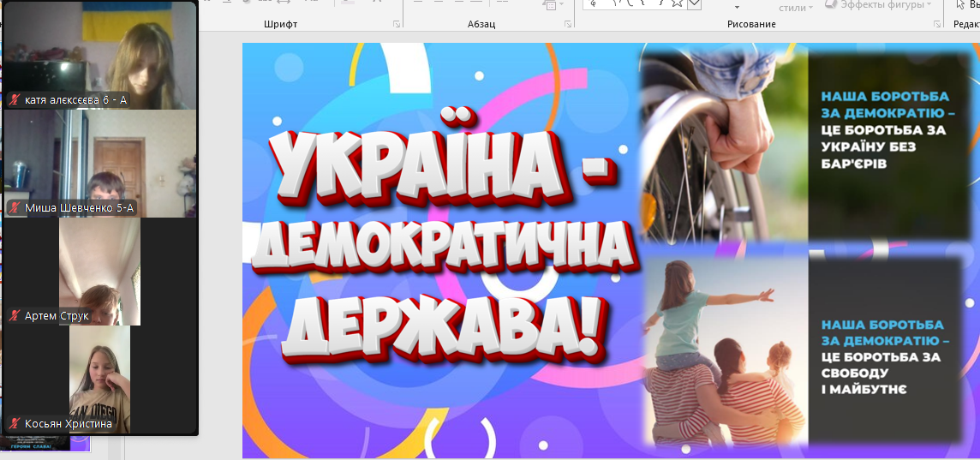
Task: Click muted mic icon beside Артем Струк
Action: click(15, 316)
